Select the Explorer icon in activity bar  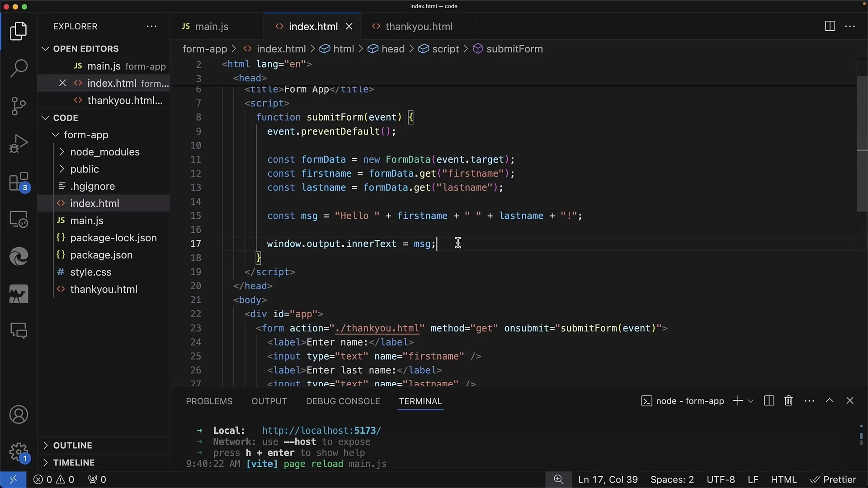pyautogui.click(x=18, y=30)
